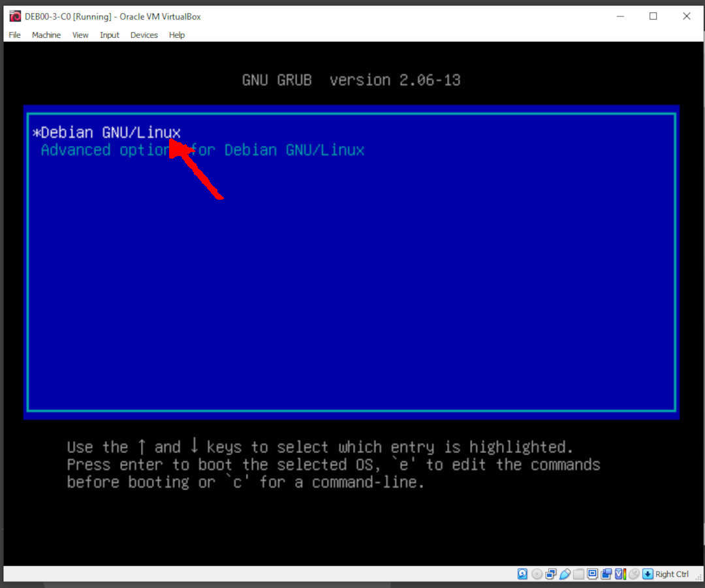Open the Input menu
Screen dimensions: 705x588
click(110, 35)
